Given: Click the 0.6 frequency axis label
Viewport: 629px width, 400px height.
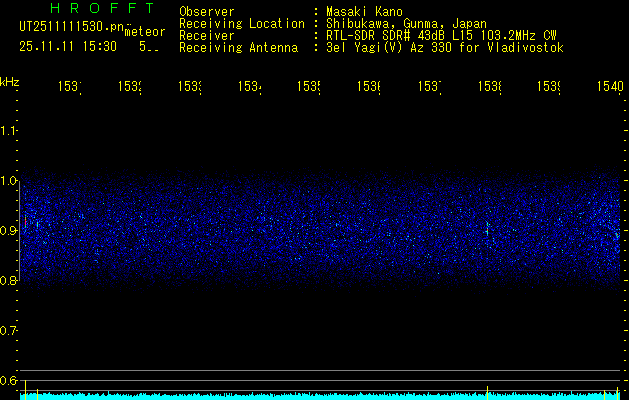Looking at the screenshot, I should click(x=9, y=381).
